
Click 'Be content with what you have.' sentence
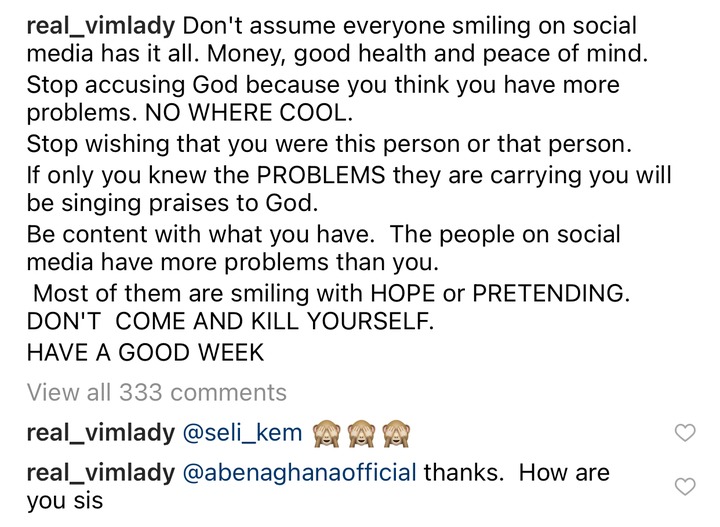[x=201, y=235]
